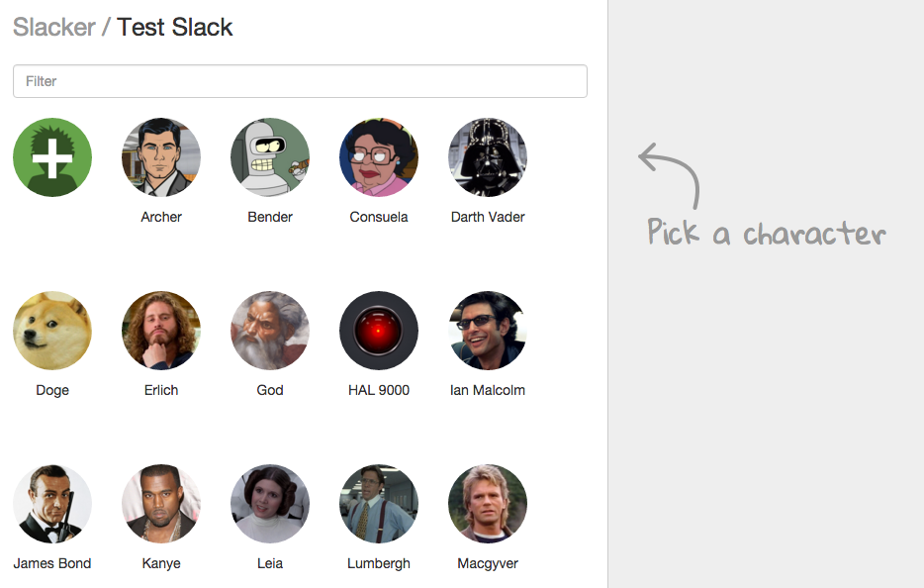Click the Doge avatar

(51, 330)
